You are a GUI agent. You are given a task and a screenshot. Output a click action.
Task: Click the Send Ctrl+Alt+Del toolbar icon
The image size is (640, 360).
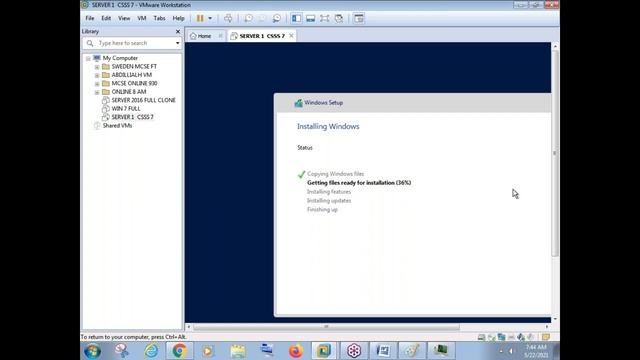point(228,18)
